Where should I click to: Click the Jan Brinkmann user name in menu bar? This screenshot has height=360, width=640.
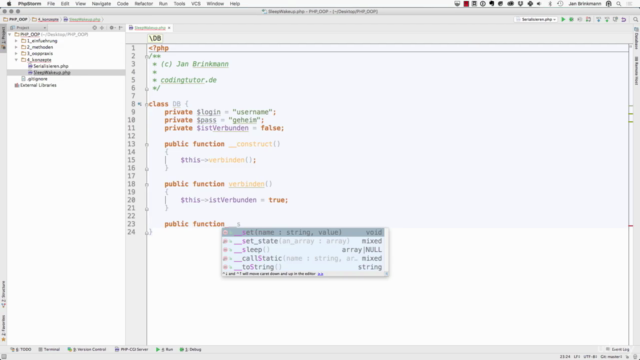point(585,4)
